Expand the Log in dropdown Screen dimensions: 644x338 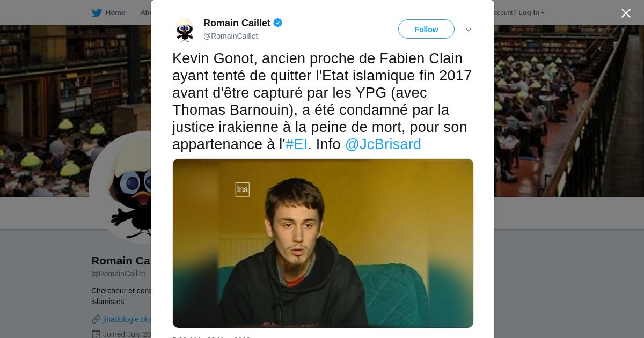pyautogui.click(x=531, y=13)
